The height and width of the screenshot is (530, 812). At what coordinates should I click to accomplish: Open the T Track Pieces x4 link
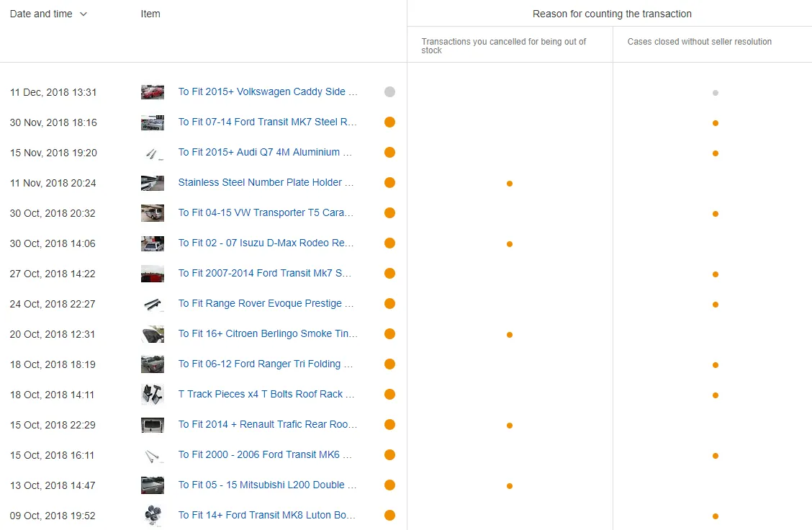(266, 395)
